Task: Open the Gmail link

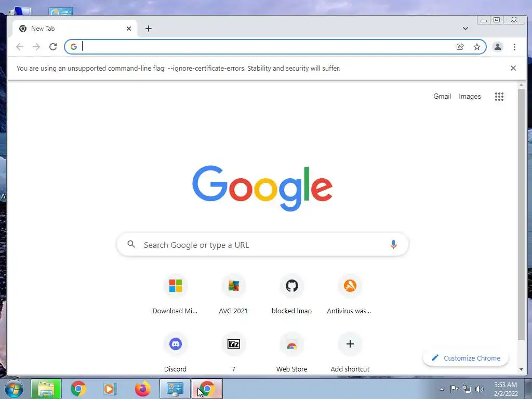Action: tap(442, 96)
